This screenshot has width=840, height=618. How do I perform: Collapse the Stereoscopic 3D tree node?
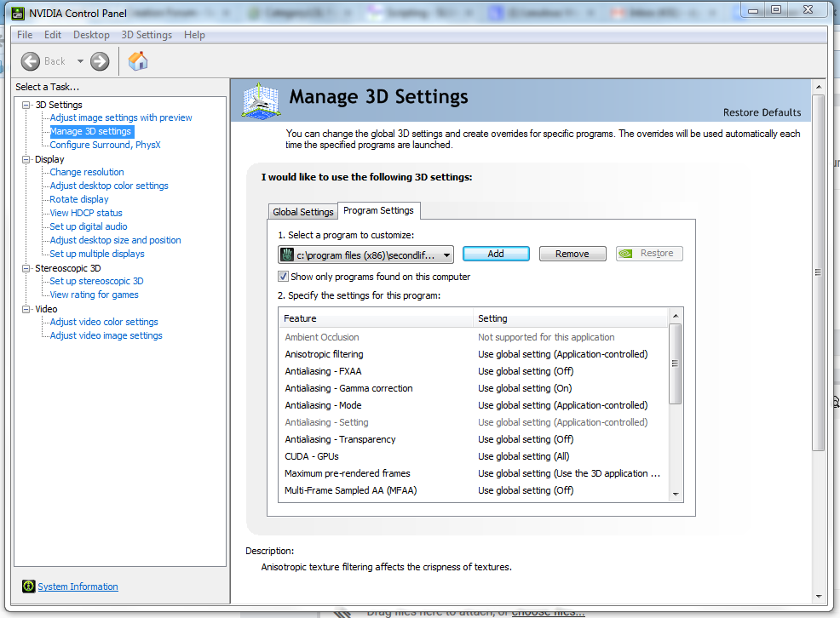tap(26, 269)
